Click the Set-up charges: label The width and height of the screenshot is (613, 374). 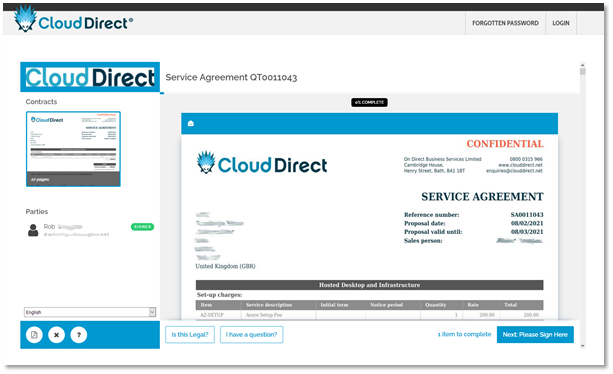[219, 295]
